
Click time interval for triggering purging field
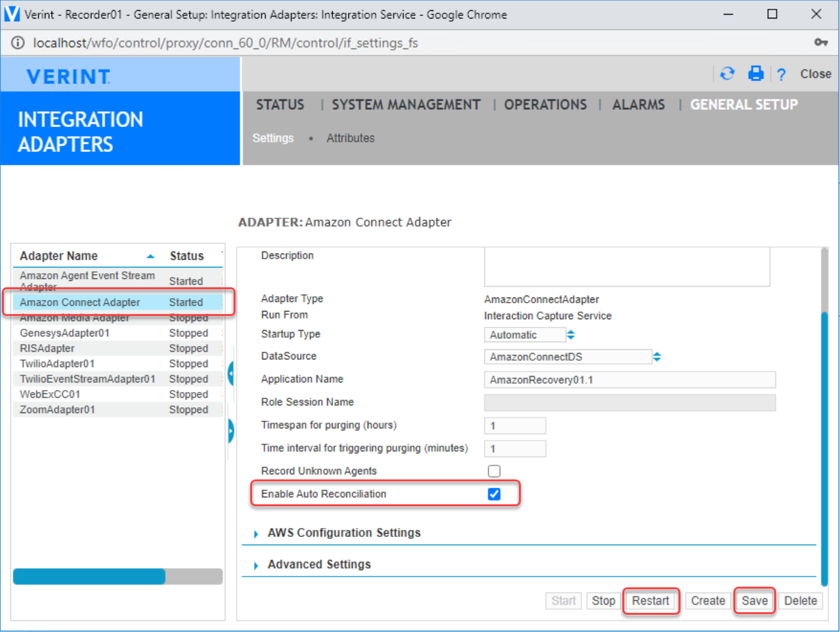[515, 449]
